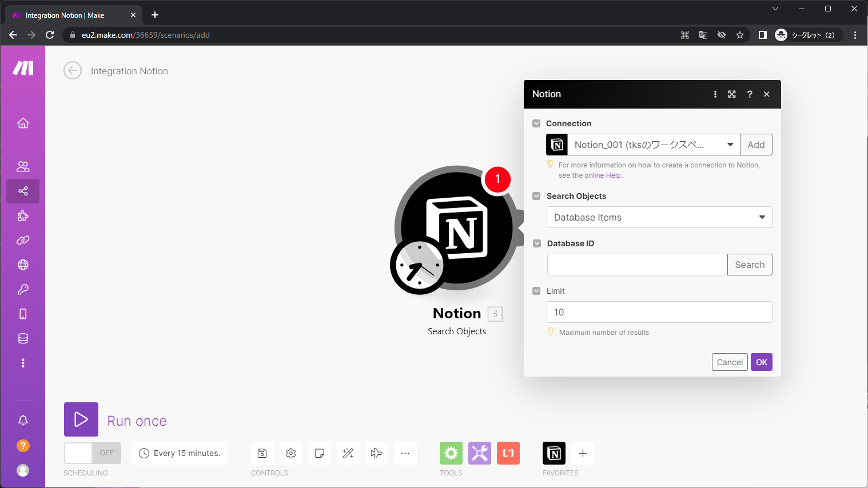The image size is (868, 488).
Task: Open the user profile avatar
Action: tap(23, 470)
